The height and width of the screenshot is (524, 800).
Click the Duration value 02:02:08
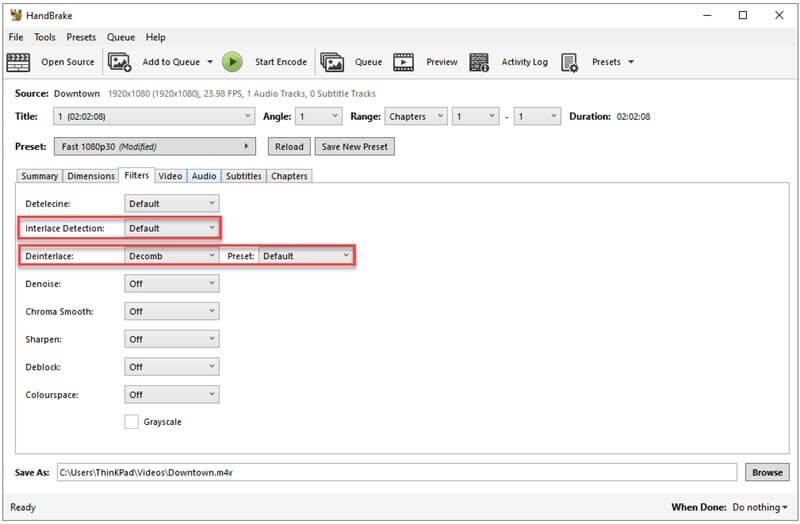coord(633,116)
